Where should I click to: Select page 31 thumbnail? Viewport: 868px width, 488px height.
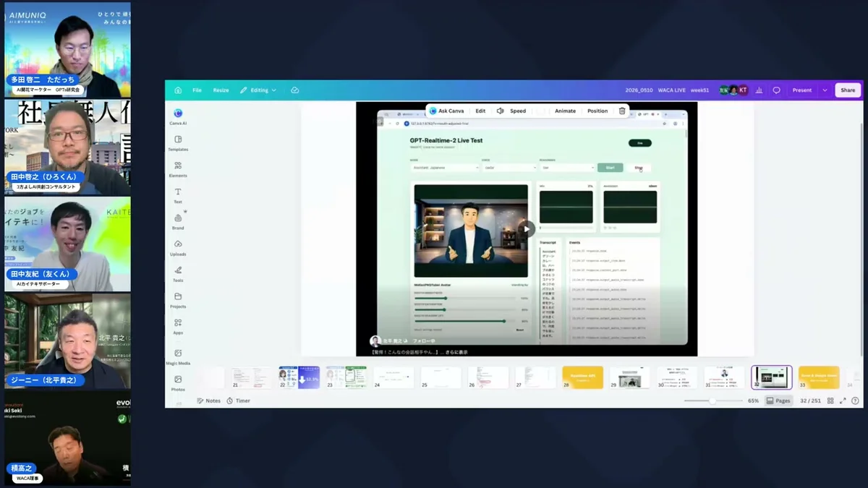tap(725, 377)
